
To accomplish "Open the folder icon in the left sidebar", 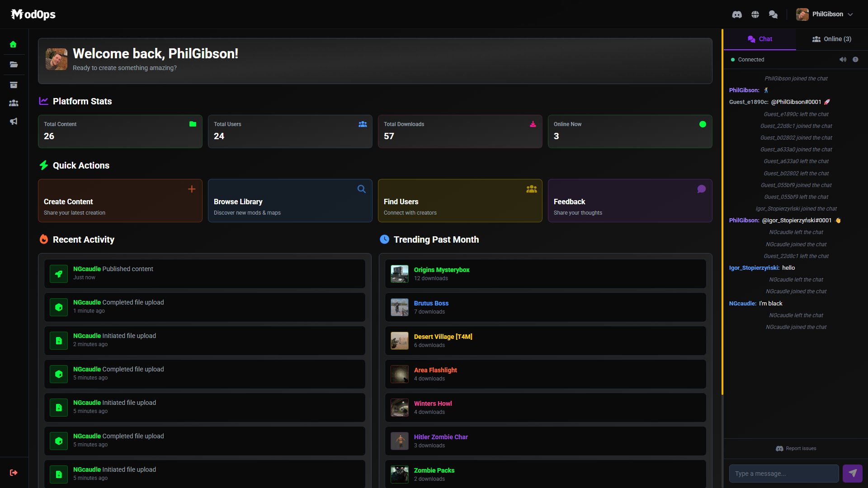I will (x=14, y=64).
